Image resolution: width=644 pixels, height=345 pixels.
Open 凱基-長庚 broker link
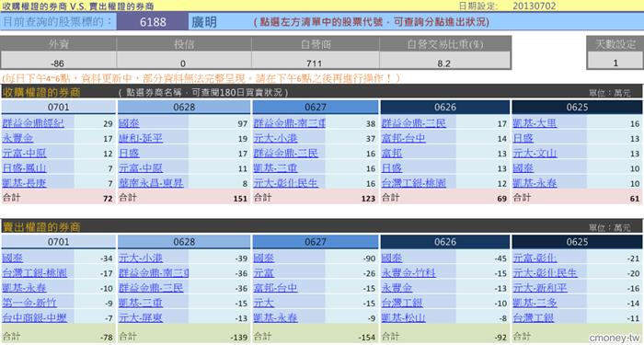(24, 183)
